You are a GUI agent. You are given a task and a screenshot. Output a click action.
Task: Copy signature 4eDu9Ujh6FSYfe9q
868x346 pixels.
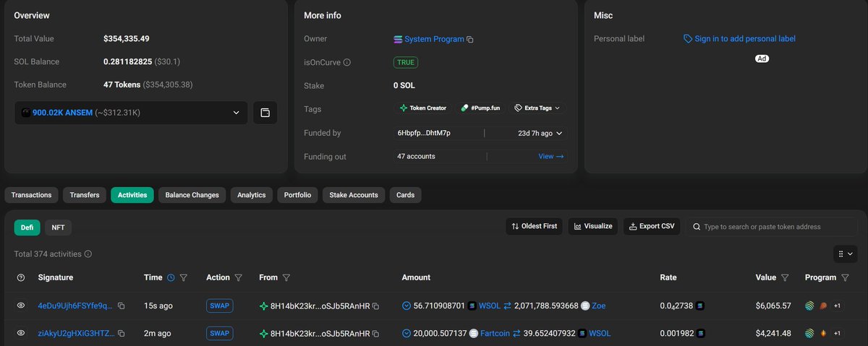pyautogui.click(x=122, y=306)
